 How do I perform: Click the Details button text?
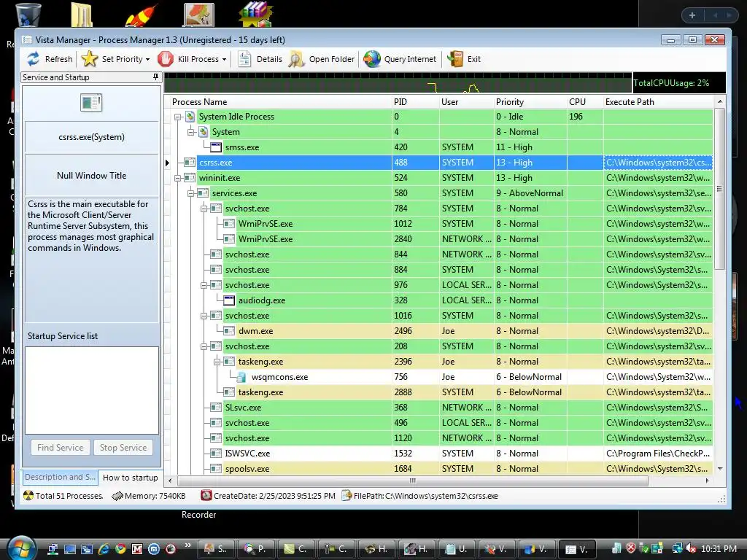click(x=269, y=59)
